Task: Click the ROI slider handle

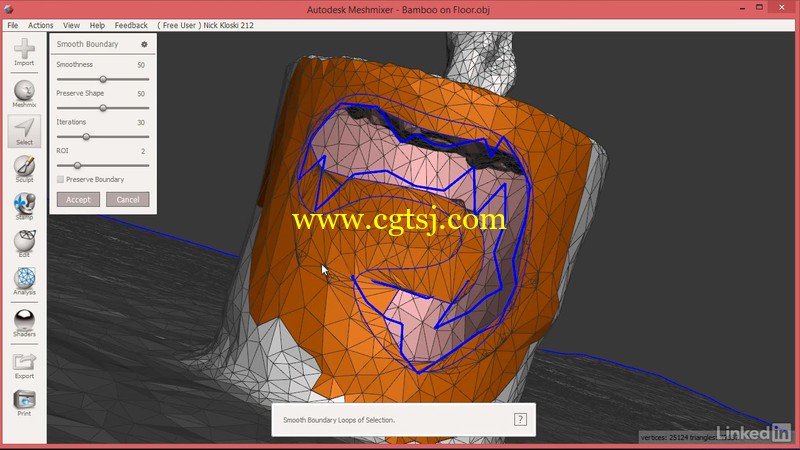Action: point(77,165)
